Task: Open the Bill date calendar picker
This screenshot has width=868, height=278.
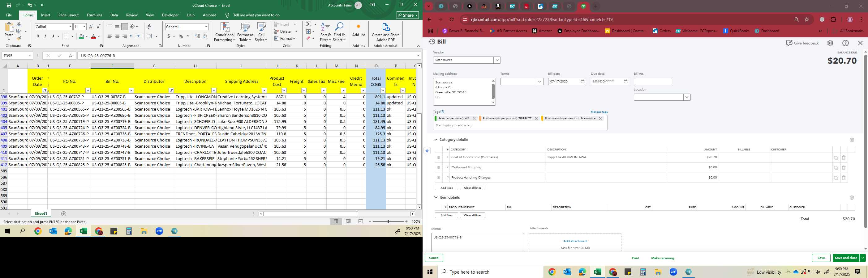Action: (x=583, y=82)
